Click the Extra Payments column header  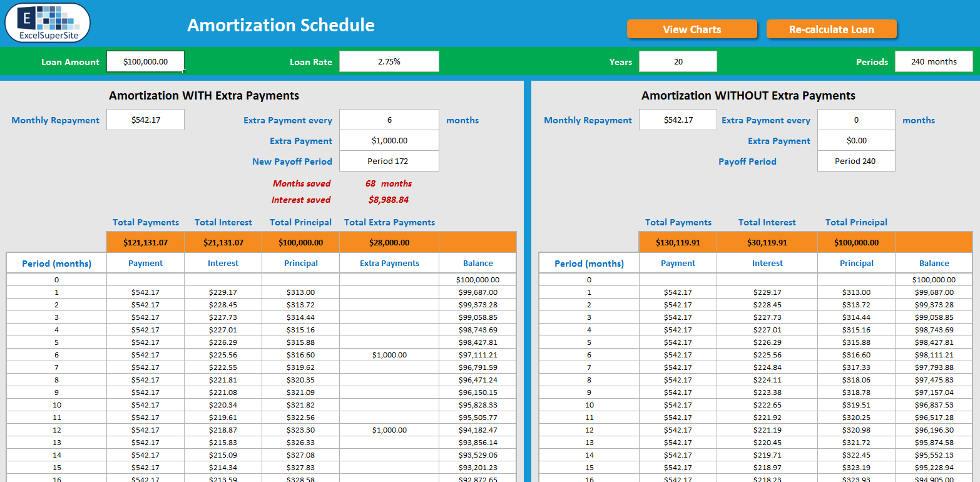click(x=389, y=263)
